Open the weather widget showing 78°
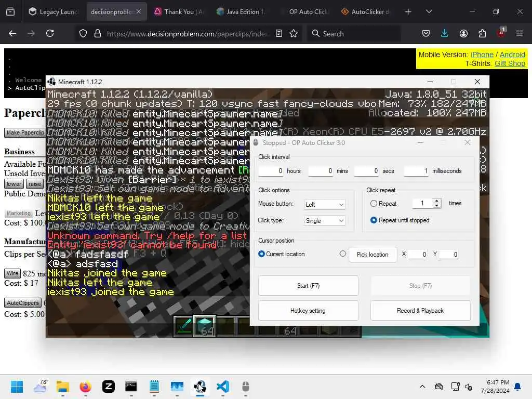This screenshot has width=532, height=399. (x=40, y=387)
